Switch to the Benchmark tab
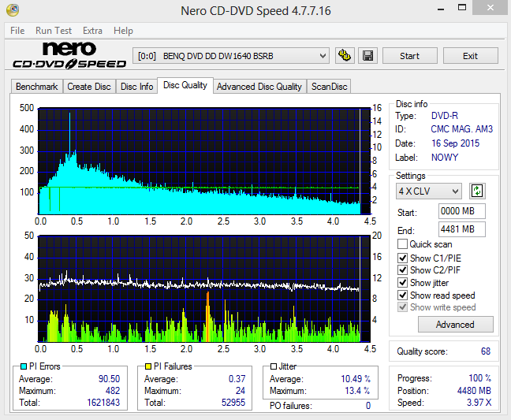Image resolution: width=511 pixels, height=420 pixels. tap(37, 87)
